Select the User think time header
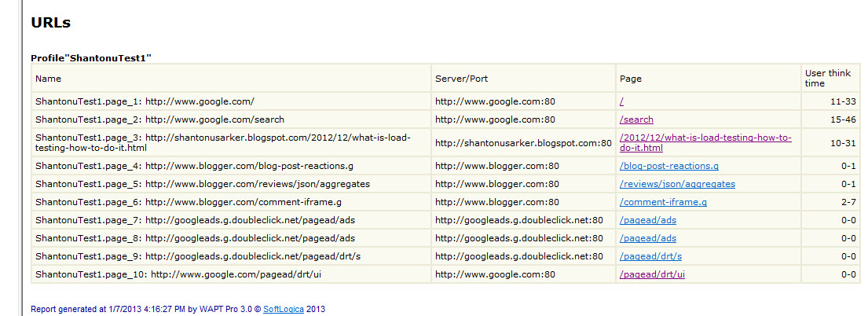Image resolution: width=868 pixels, height=316 pixels. (x=824, y=78)
